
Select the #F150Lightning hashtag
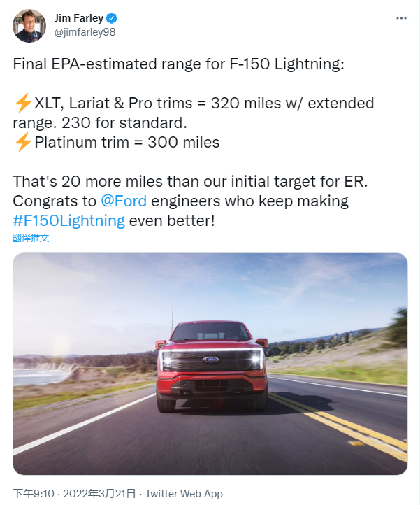(x=69, y=221)
